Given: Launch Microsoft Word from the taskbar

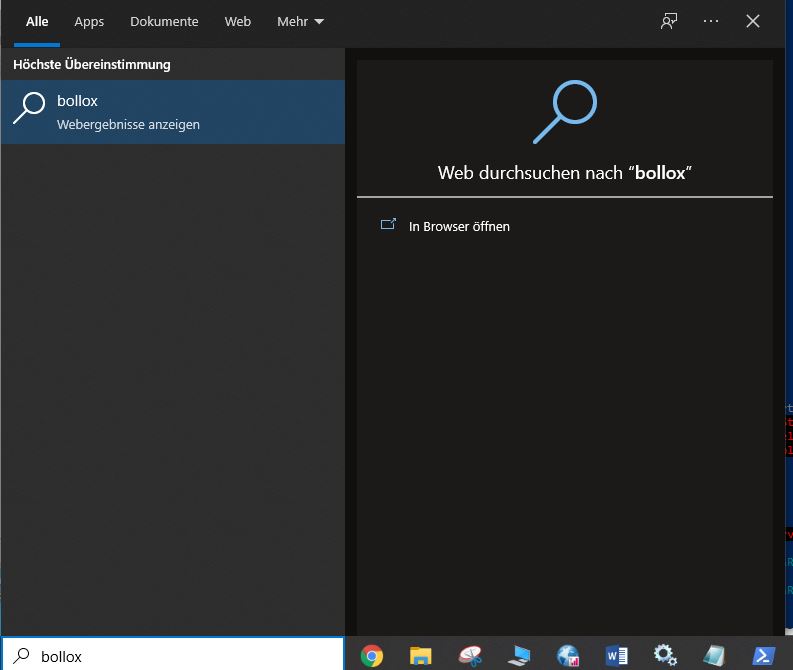Looking at the screenshot, I should (x=616, y=656).
